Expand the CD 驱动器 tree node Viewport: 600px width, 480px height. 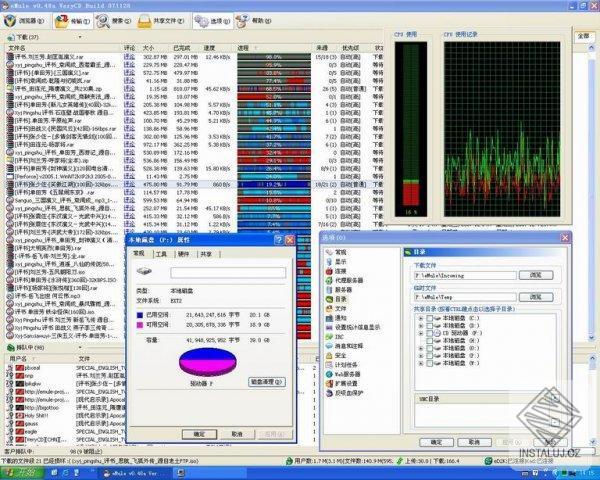coord(421,333)
